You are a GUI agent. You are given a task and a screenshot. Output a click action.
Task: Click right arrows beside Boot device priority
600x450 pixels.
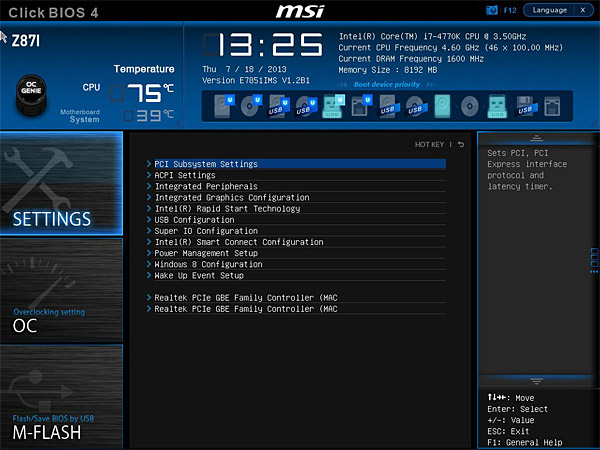[431, 85]
